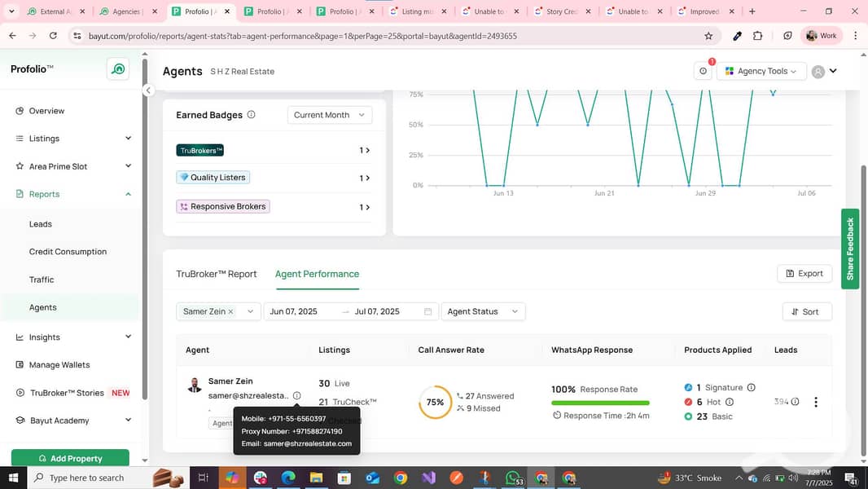This screenshot has height=489, width=868.
Task: Click the info icon beside 394 leads
Action: [795, 402]
